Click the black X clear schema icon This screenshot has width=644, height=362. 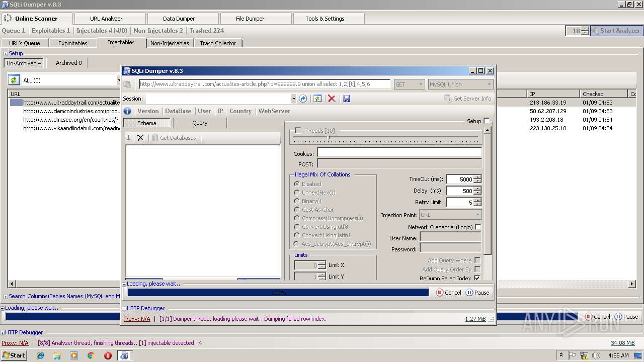140,138
